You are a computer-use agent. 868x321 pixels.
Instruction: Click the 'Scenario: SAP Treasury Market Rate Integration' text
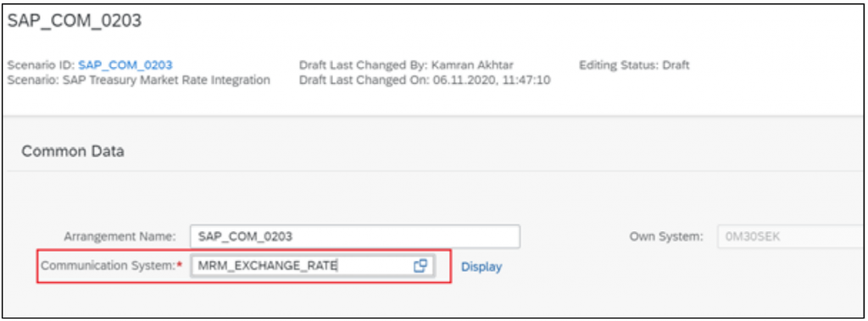pyautogui.click(x=139, y=80)
